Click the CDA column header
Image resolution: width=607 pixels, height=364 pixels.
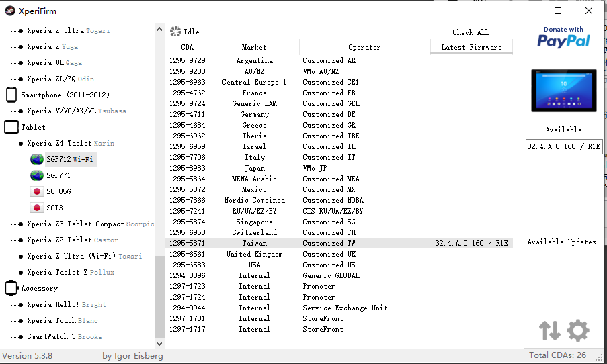(x=188, y=47)
